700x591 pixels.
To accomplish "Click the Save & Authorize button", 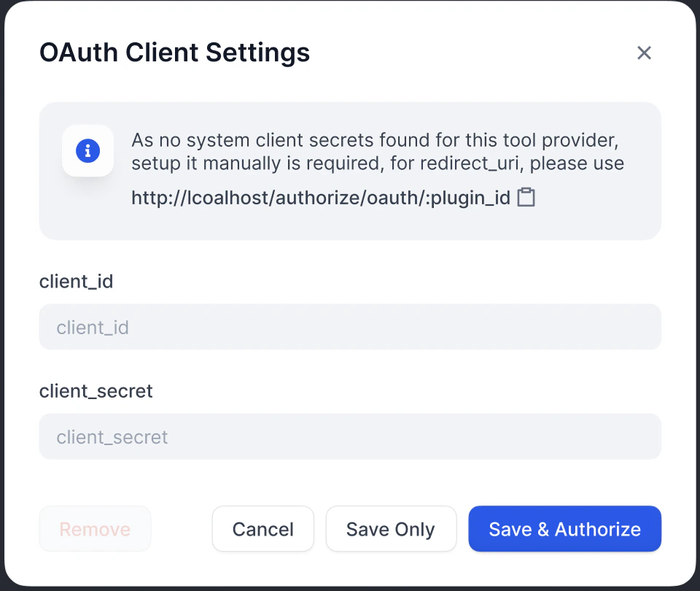I will (564, 529).
